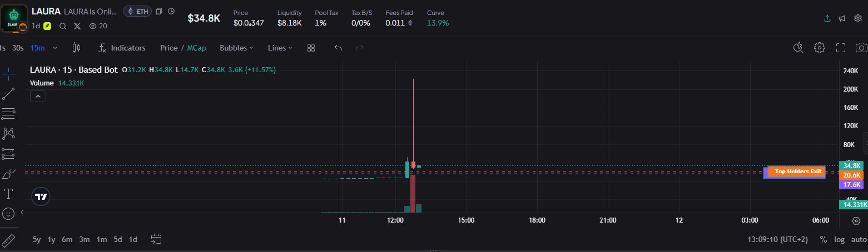Screen dimensions: 868x252
Task: Select the forecasting projection tool
Action: coord(9,154)
